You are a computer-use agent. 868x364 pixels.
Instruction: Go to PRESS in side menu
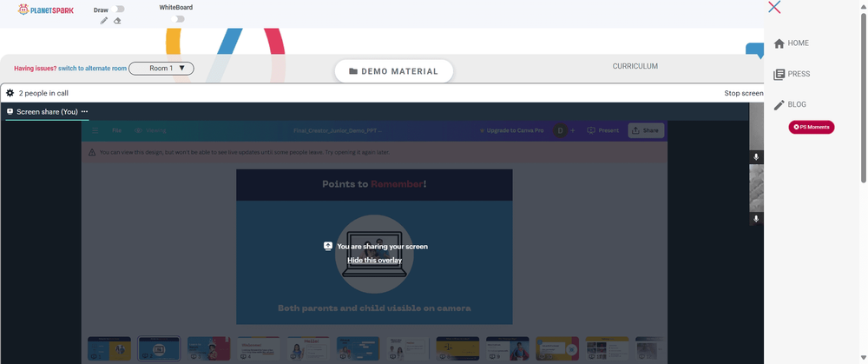click(x=799, y=74)
